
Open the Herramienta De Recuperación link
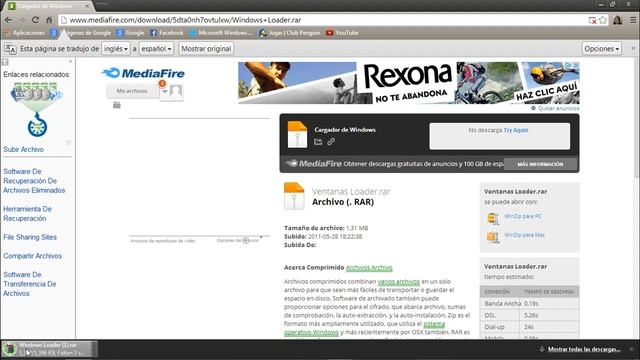tap(27, 213)
